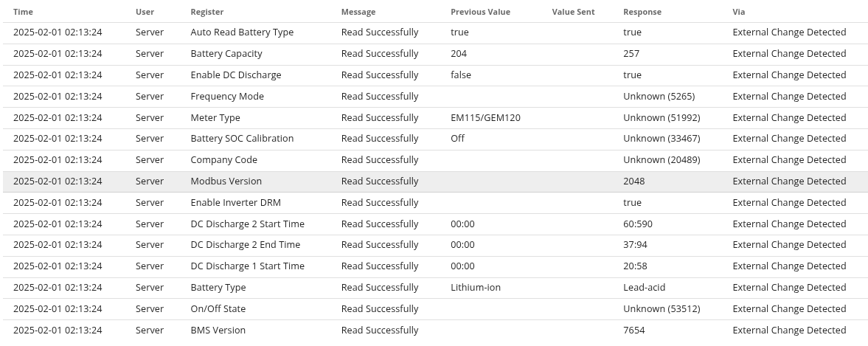
Task: Click the Company Code response Unknown (20489)
Action: coord(662,160)
